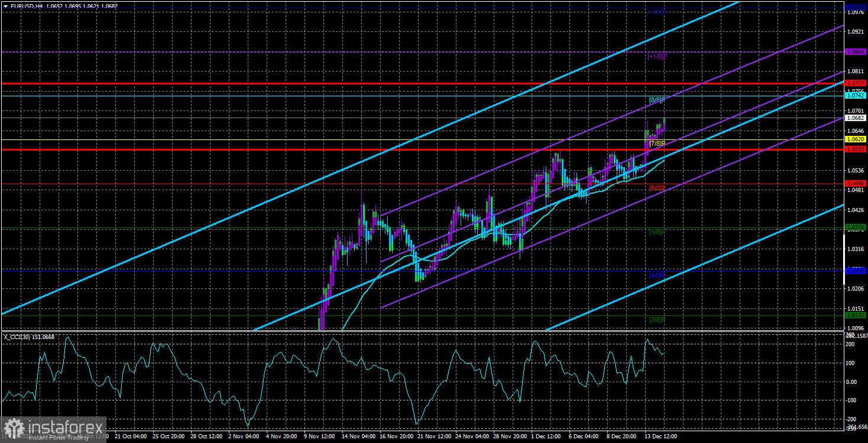This screenshot has width=868, height=443.
Task: Click the 1.0316 price axis value
Action: click(x=855, y=249)
